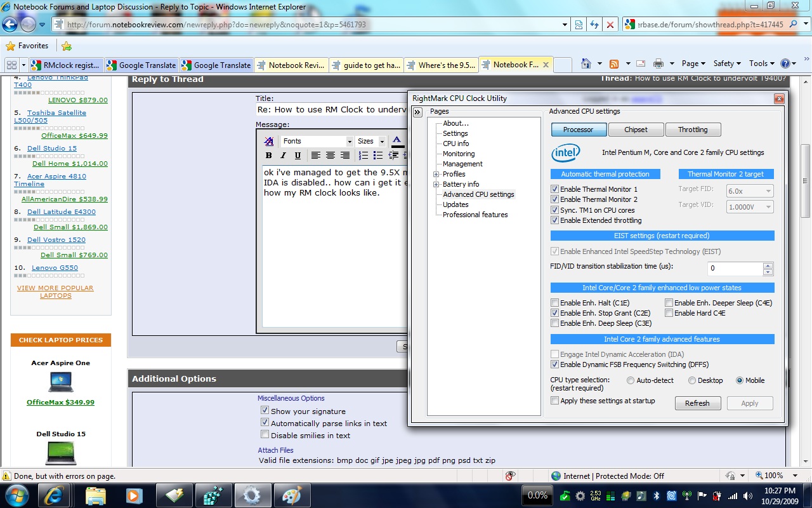Viewport: 812px width, 508px height.
Task: Open the text color picker in the editor
Action: (397, 141)
